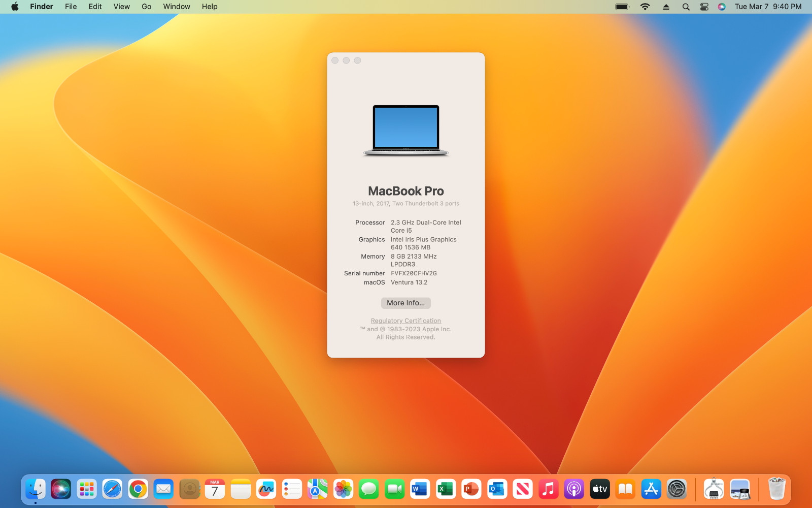The height and width of the screenshot is (508, 812).
Task: Open System Information in the Dock
Action: click(x=714, y=489)
